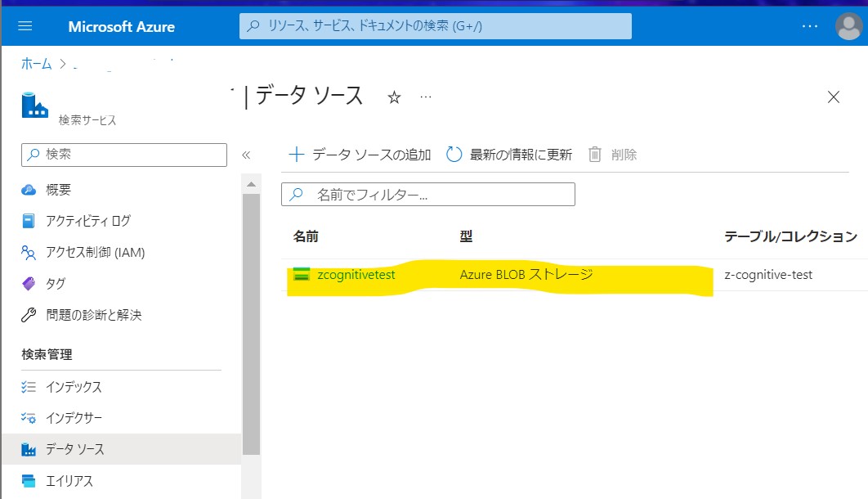Focus the 名前でフィルター filter box
868x499 pixels.
428,195
